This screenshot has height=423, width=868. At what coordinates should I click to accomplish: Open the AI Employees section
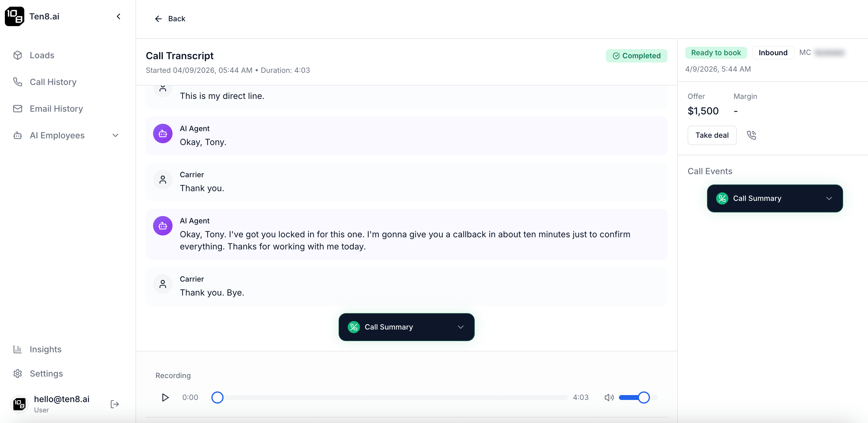[x=67, y=135]
